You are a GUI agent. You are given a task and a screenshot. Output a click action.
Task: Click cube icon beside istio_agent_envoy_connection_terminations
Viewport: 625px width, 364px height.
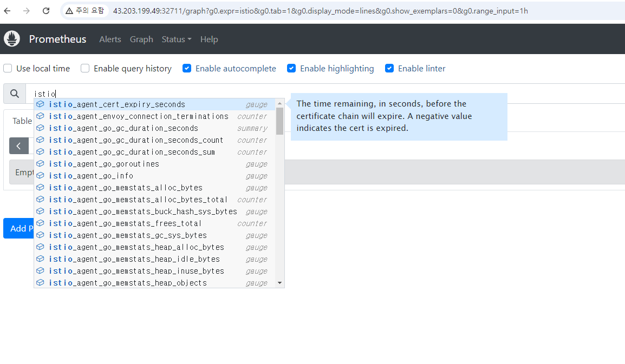point(40,116)
